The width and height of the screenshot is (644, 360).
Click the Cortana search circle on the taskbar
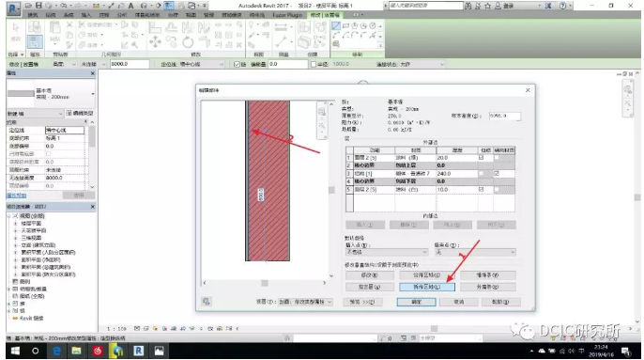[x=36, y=351]
